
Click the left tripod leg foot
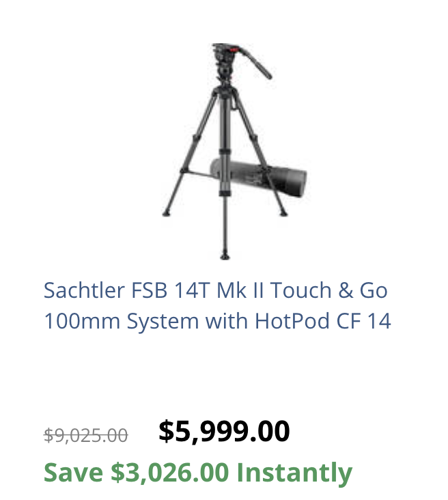click(166, 213)
